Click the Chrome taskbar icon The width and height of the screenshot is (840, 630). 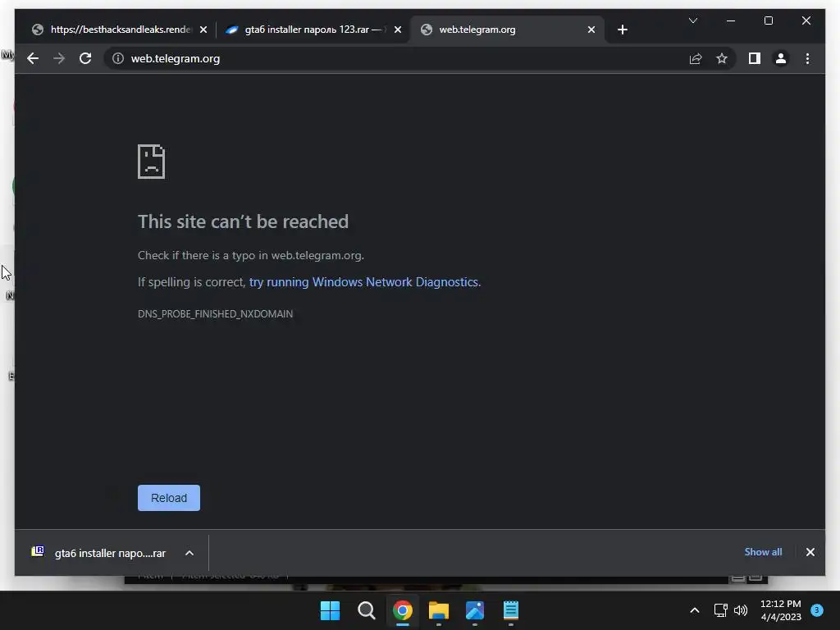pos(402,610)
